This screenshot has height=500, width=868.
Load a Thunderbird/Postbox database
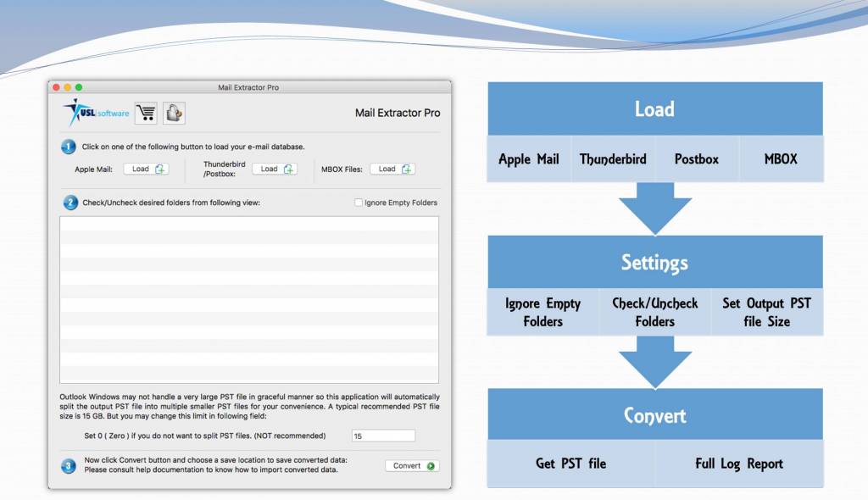(274, 169)
